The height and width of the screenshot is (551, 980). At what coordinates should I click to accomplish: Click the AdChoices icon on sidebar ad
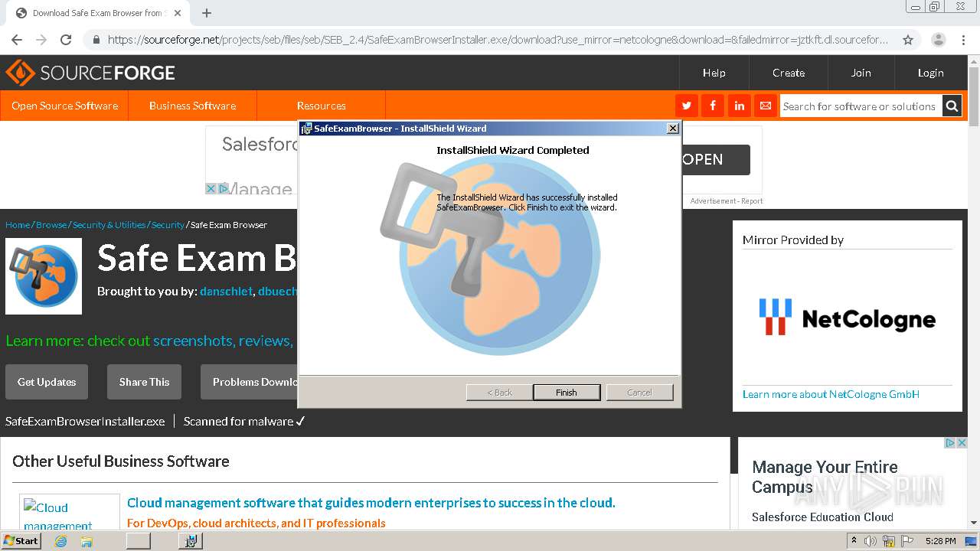coord(950,442)
